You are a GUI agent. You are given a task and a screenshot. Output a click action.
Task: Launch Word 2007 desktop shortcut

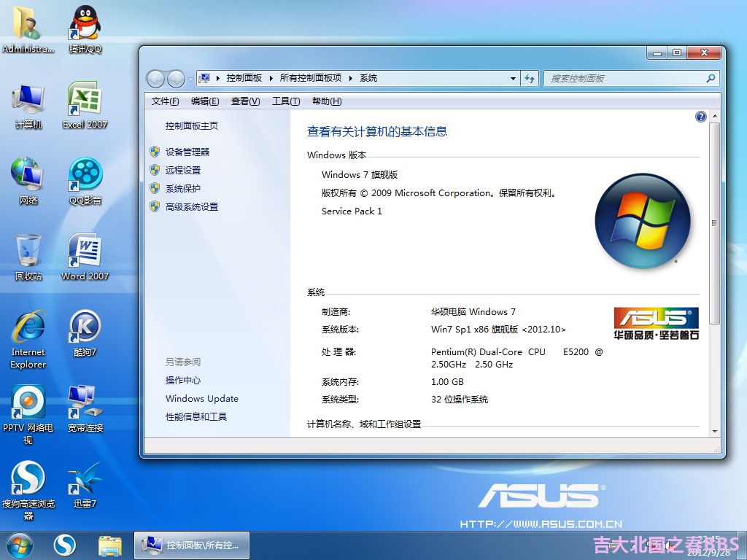click(x=85, y=257)
